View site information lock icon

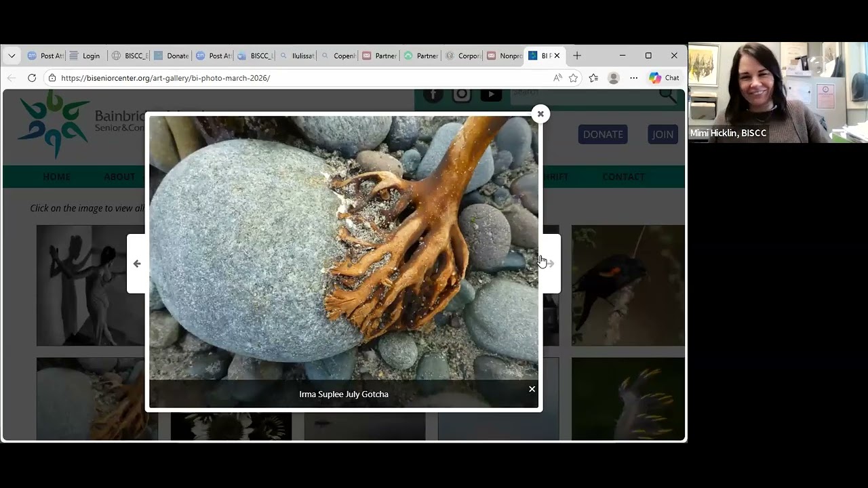click(x=52, y=78)
